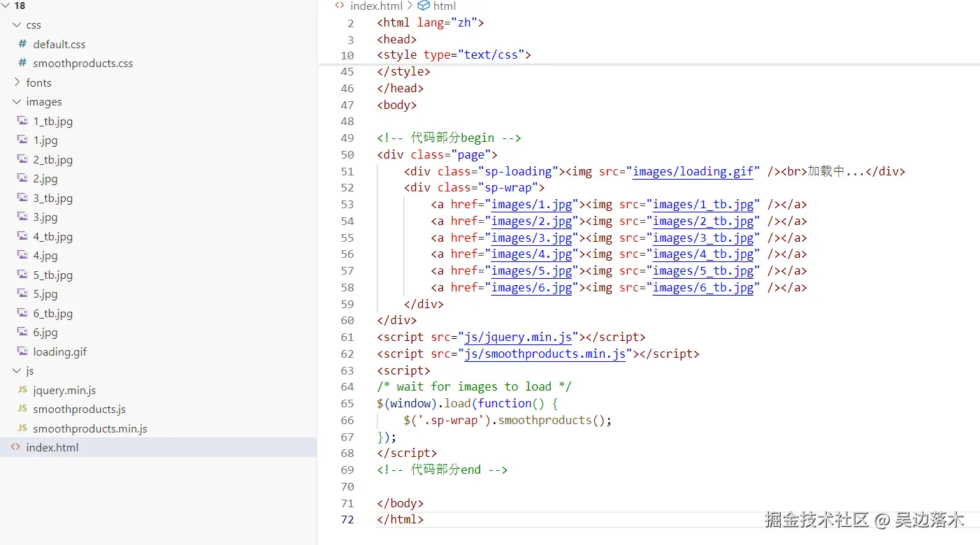Select index.html in the file tree
The height and width of the screenshot is (545, 980).
coord(158,447)
